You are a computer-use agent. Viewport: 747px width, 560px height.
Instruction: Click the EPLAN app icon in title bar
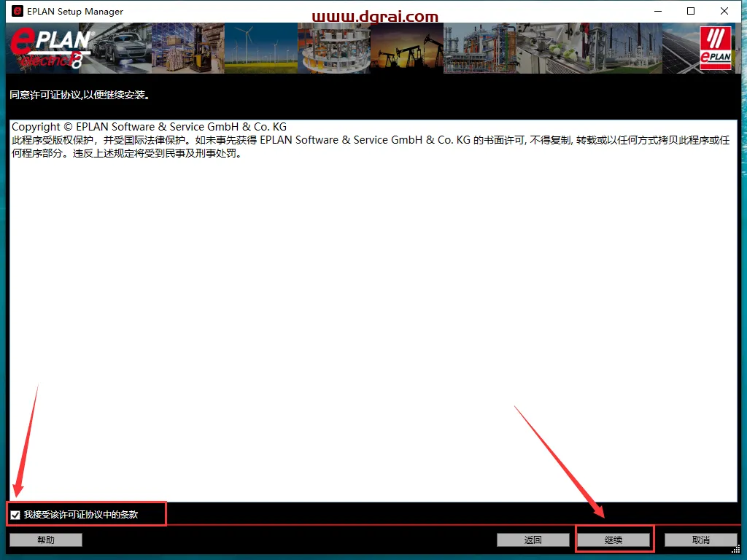pos(18,11)
